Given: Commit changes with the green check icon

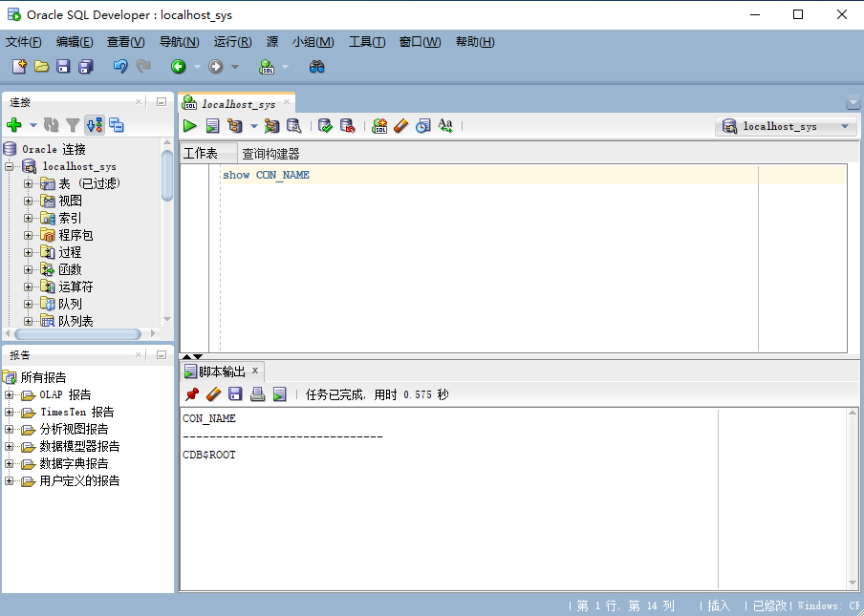Looking at the screenshot, I should tap(325, 126).
